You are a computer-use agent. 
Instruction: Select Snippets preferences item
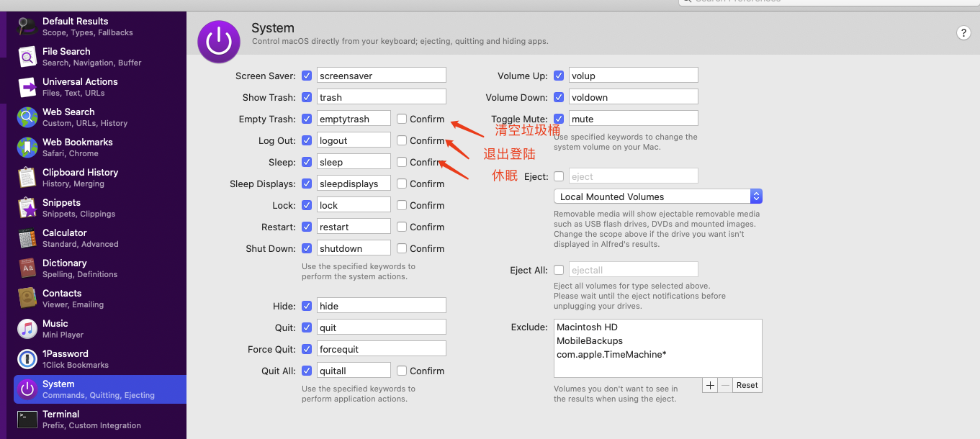tap(100, 208)
